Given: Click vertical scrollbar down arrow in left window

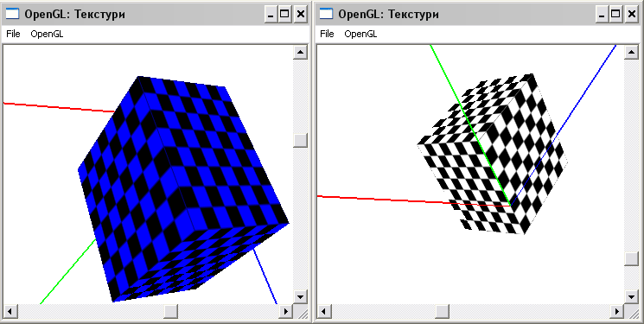Looking at the screenshot, I should click(x=300, y=297).
